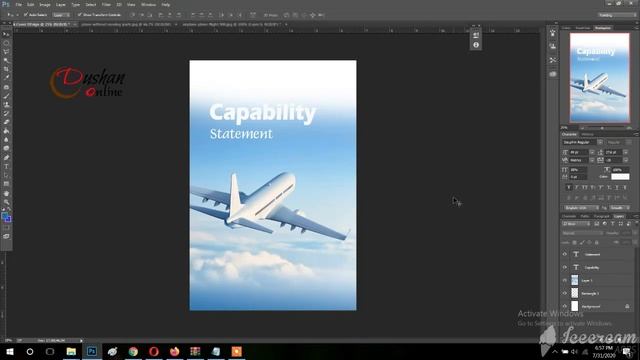This screenshot has height=360, width=640.
Task: Select the Brush tool
Action: click(6, 96)
